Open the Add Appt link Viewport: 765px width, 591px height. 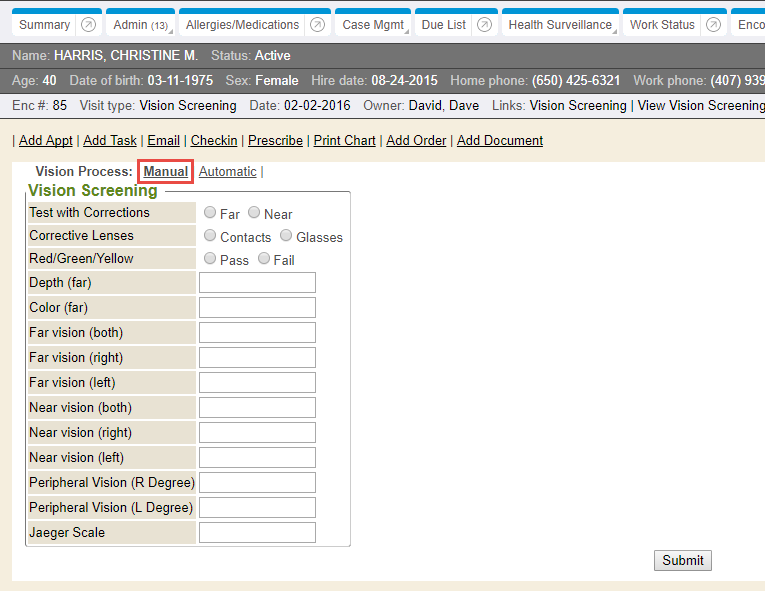coord(46,141)
